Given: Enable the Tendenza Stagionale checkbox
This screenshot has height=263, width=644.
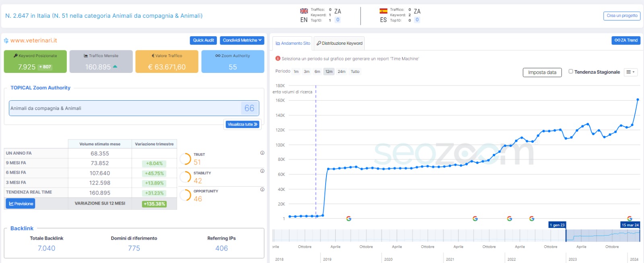Looking at the screenshot, I should [571, 72].
